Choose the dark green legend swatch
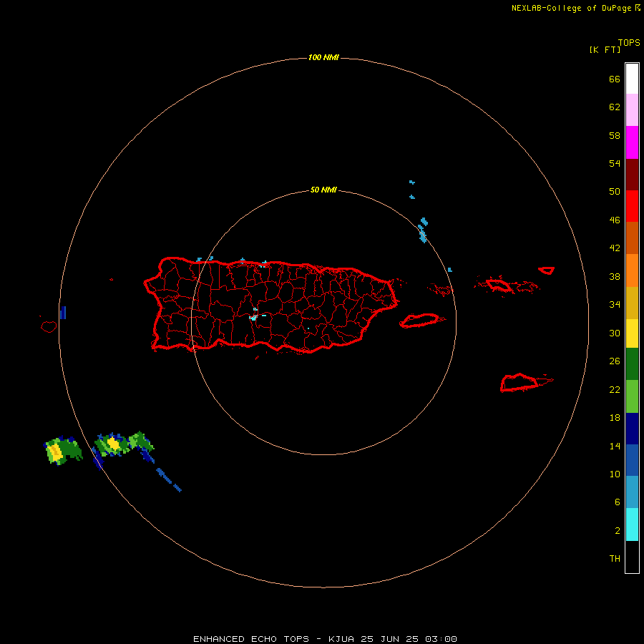 click(x=632, y=364)
